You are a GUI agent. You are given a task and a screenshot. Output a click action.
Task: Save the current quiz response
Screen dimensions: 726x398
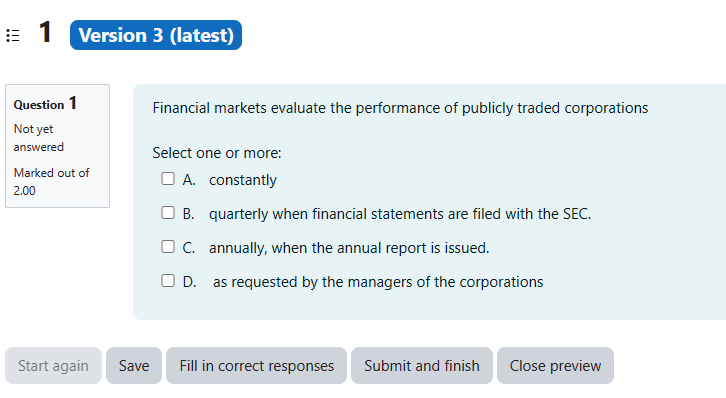(134, 366)
